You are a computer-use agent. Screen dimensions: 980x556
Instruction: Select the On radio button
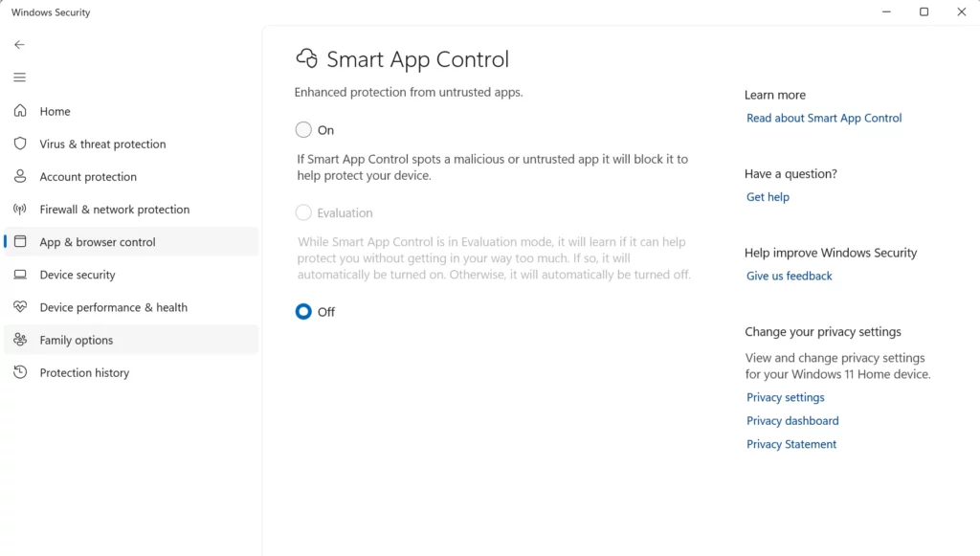tap(303, 129)
